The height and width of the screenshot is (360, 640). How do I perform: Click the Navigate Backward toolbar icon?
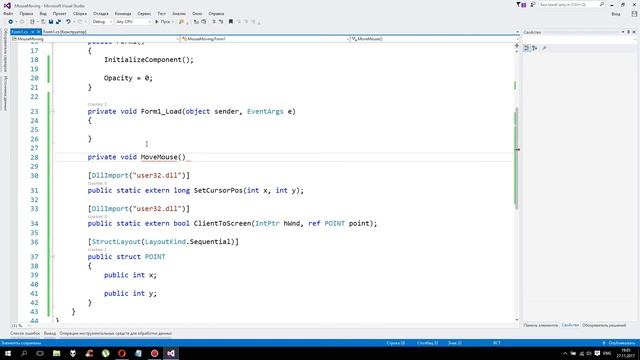pyautogui.click(x=11, y=22)
